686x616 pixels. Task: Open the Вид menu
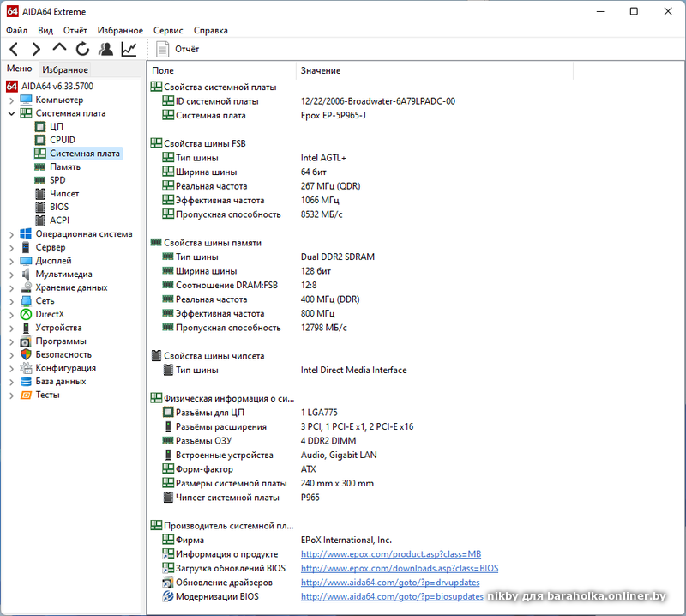(x=45, y=30)
